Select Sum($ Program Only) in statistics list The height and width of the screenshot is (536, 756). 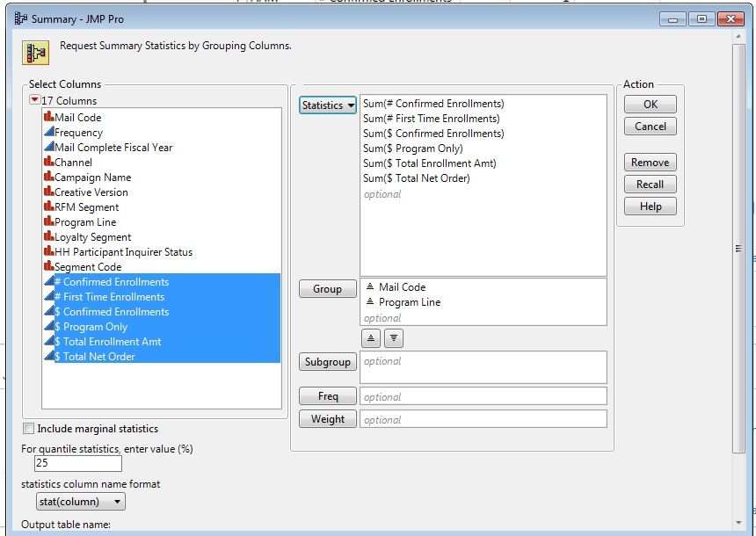click(x=412, y=148)
